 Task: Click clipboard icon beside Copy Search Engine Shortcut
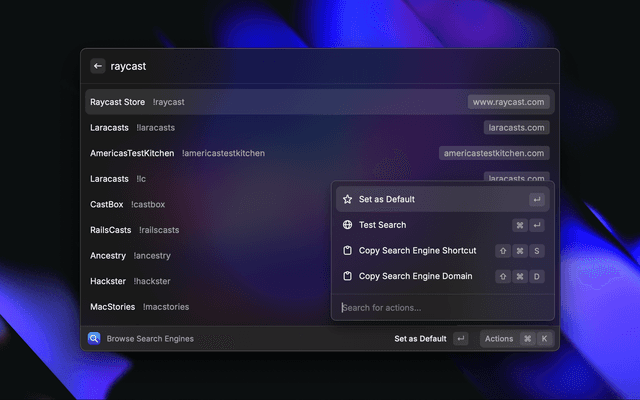point(347,251)
